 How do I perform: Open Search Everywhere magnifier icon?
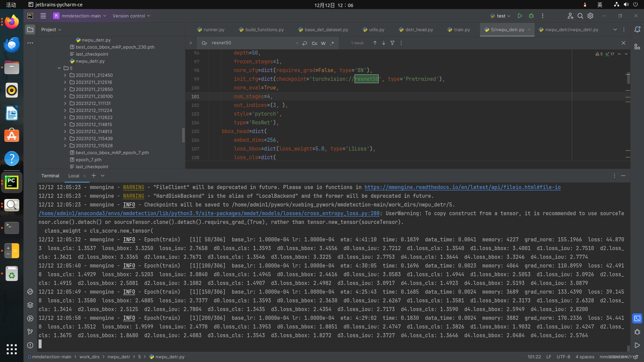tap(580, 16)
